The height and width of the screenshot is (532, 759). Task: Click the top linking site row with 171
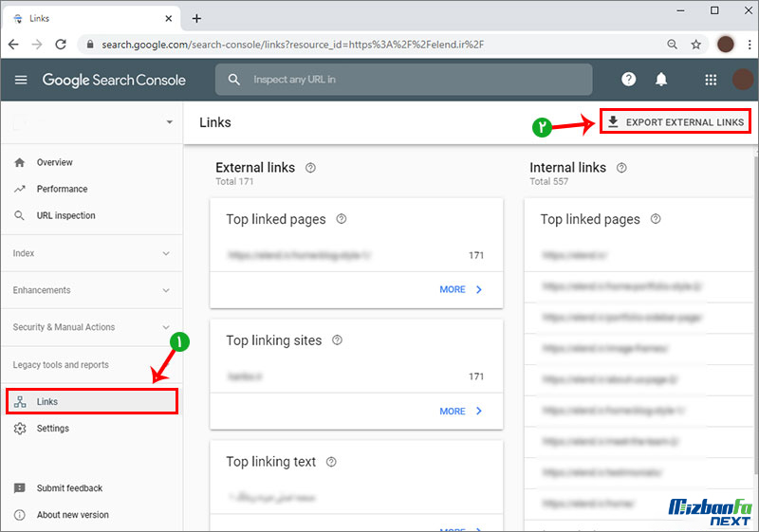(x=357, y=376)
